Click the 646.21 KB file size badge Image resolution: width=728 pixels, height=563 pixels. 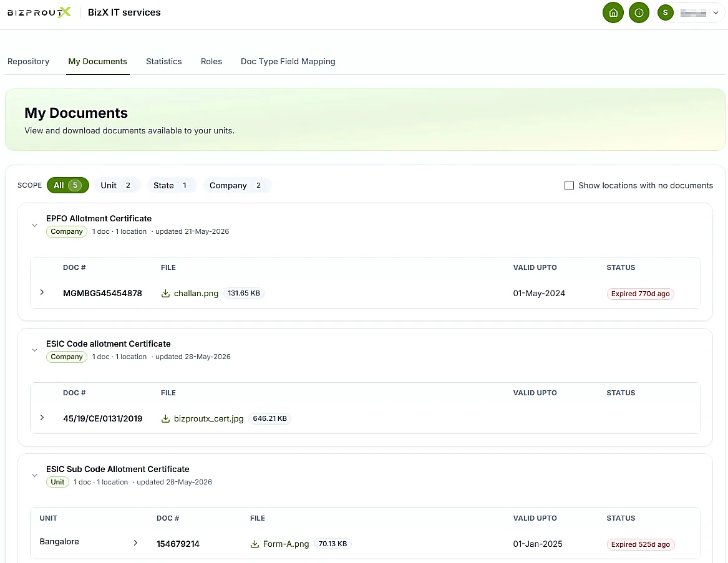pos(269,418)
